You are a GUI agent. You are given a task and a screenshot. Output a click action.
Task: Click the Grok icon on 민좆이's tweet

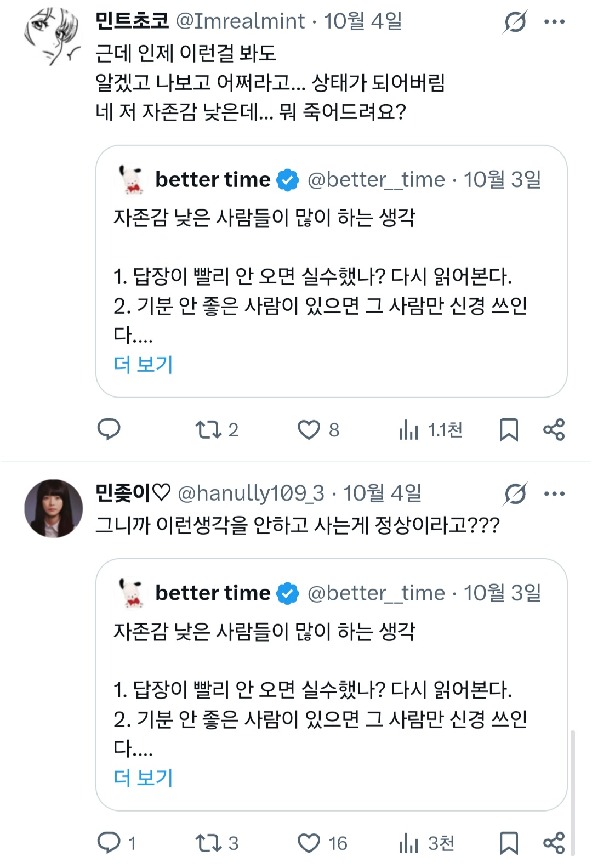516,492
